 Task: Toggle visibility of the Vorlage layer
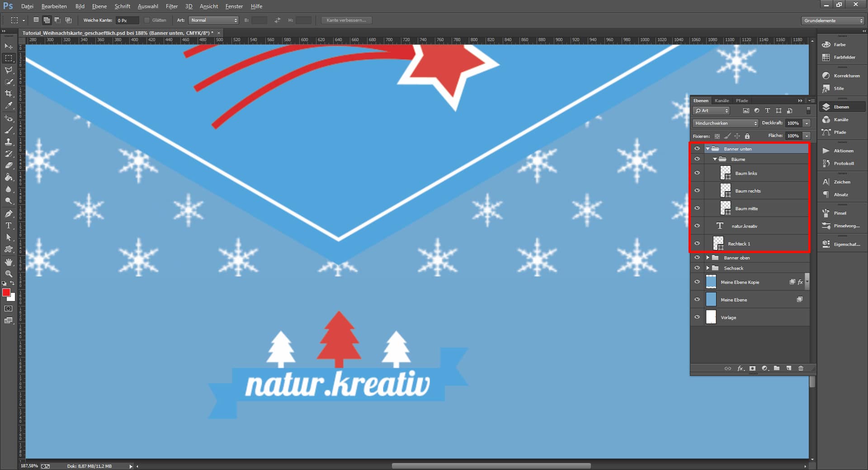698,317
